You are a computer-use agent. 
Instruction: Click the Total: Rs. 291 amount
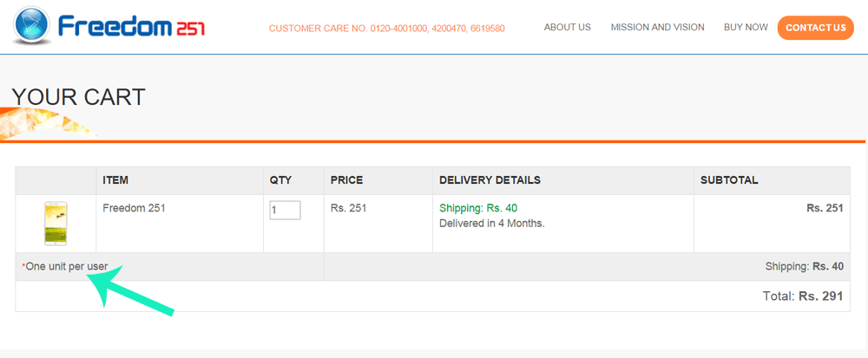pos(803,296)
